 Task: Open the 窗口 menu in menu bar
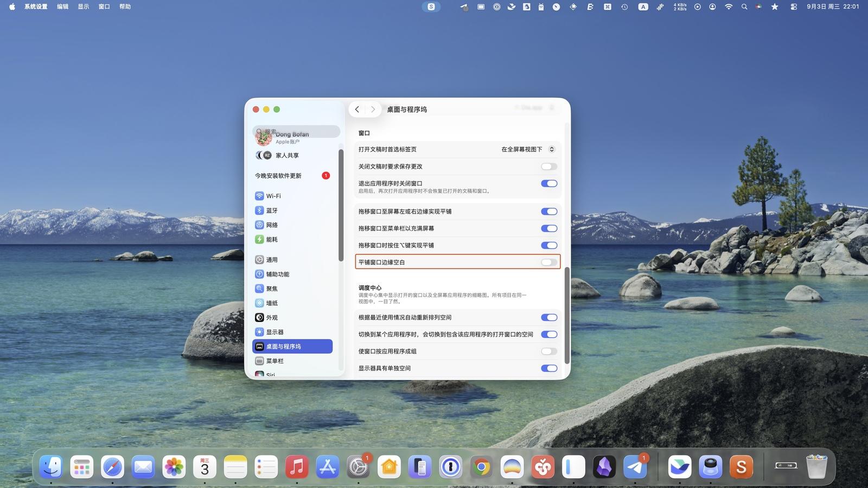tap(104, 7)
